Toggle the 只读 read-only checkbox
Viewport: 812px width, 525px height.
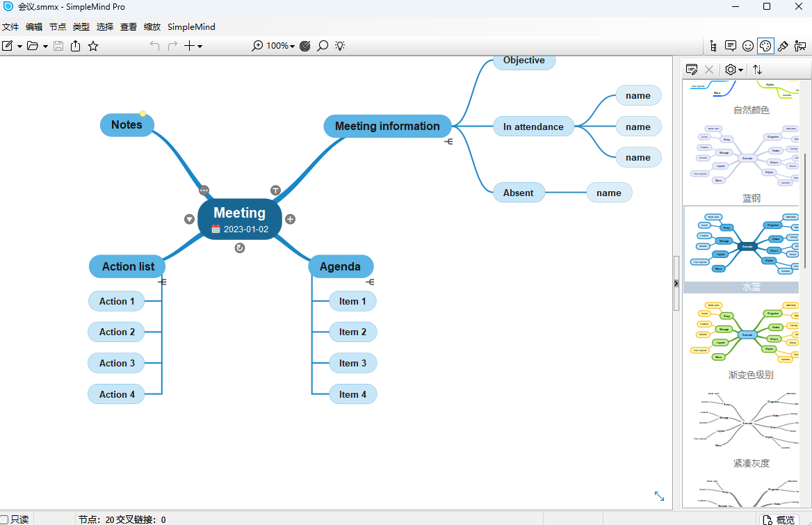click(5, 519)
